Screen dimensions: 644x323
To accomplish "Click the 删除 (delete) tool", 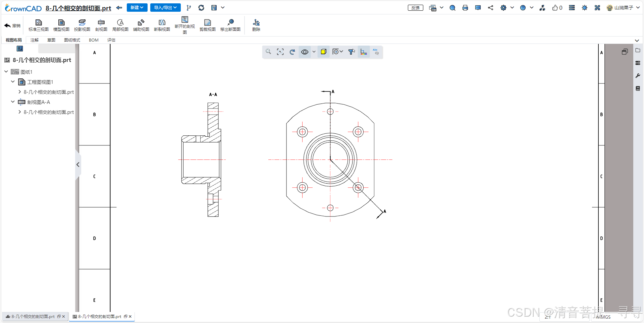I will (x=256, y=25).
